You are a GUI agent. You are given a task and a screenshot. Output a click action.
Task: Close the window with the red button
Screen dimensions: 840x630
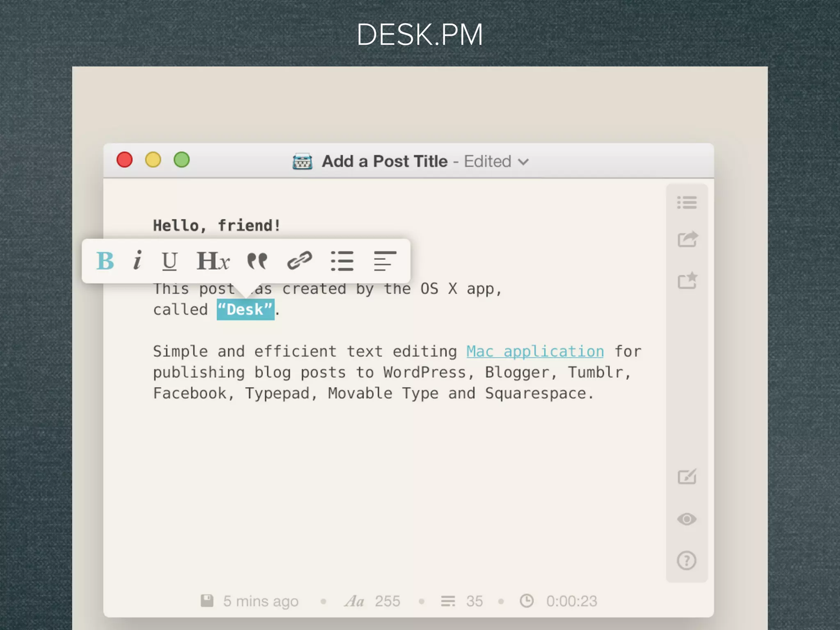click(x=125, y=160)
